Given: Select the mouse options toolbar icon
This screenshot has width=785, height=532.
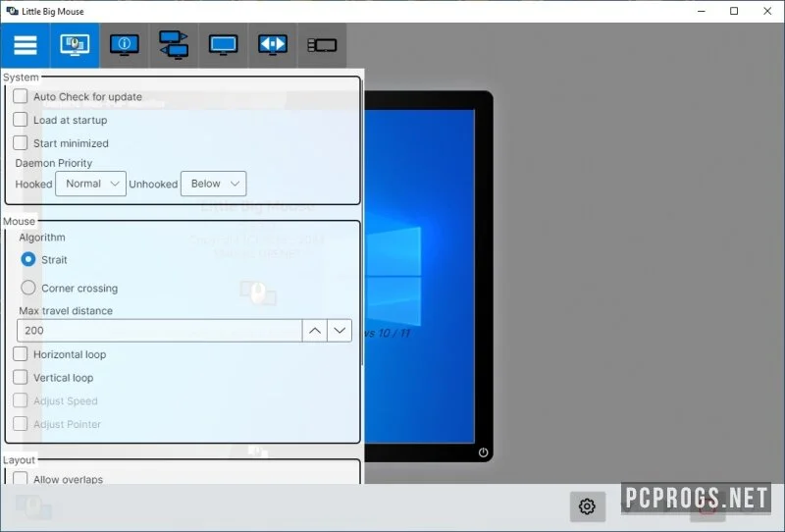Looking at the screenshot, I should click(x=75, y=45).
